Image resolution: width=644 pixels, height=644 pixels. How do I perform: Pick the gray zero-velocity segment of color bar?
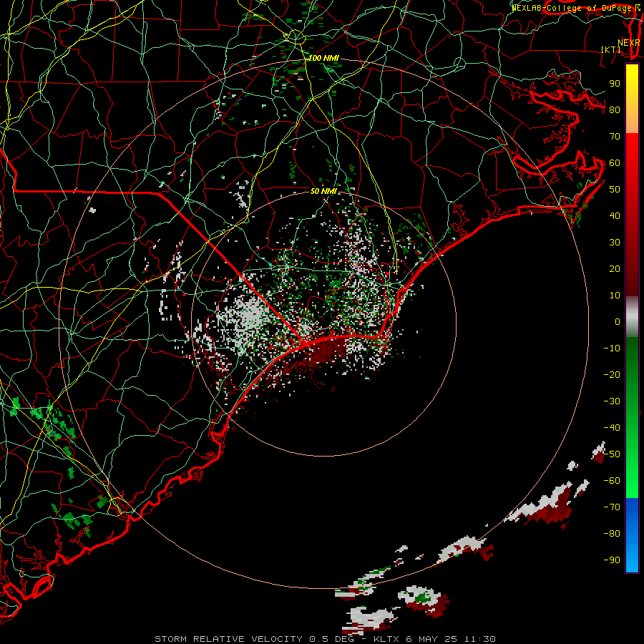click(632, 317)
